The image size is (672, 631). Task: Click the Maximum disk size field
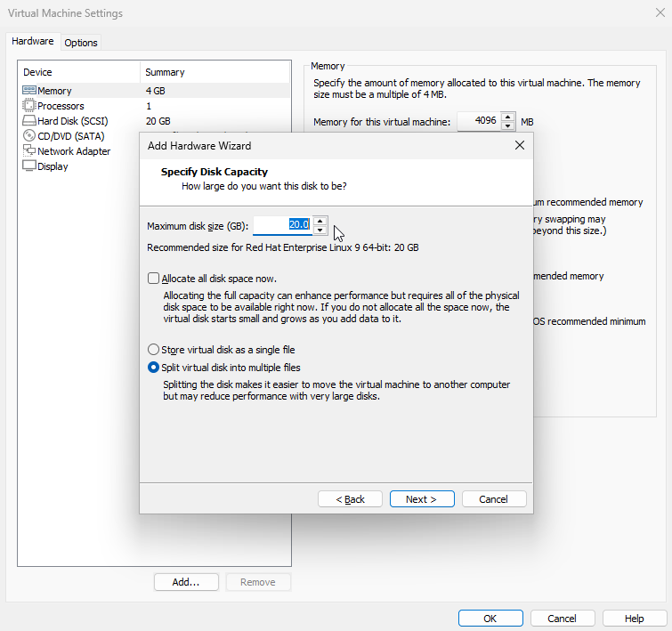(282, 225)
